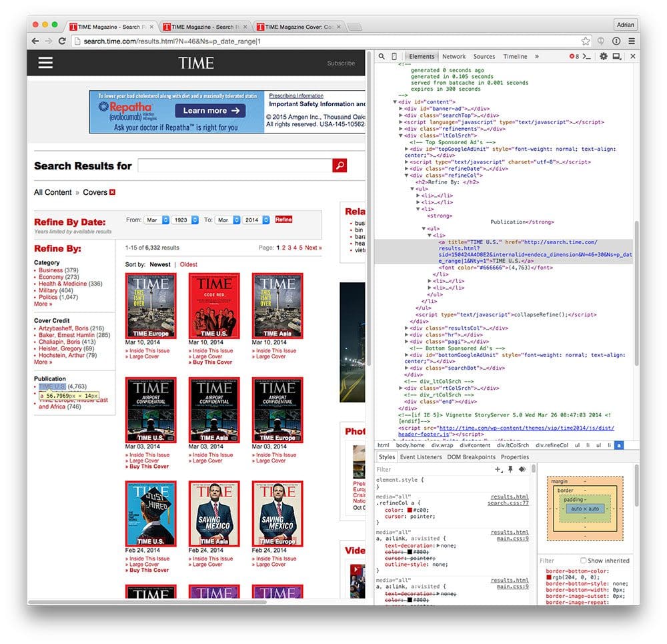
Task: Open the From month dropdown
Action: point(156,220)
